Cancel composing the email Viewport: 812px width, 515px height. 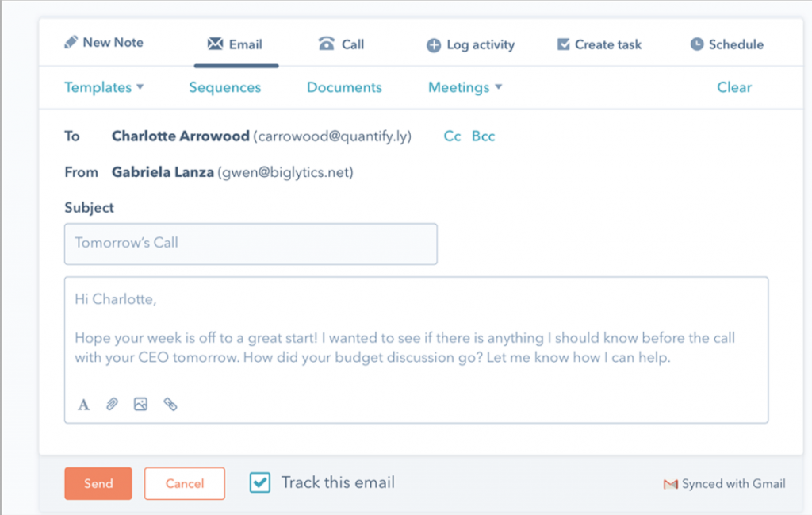point(184,482)
